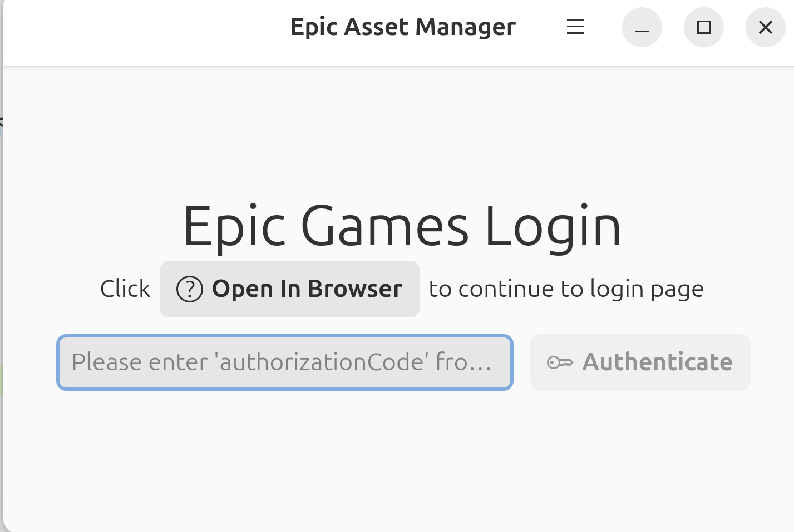Click the word 'Click' before the button
The width and height of the screenshot is (794, 532).
pyautogui.click(x=125, y=289)
